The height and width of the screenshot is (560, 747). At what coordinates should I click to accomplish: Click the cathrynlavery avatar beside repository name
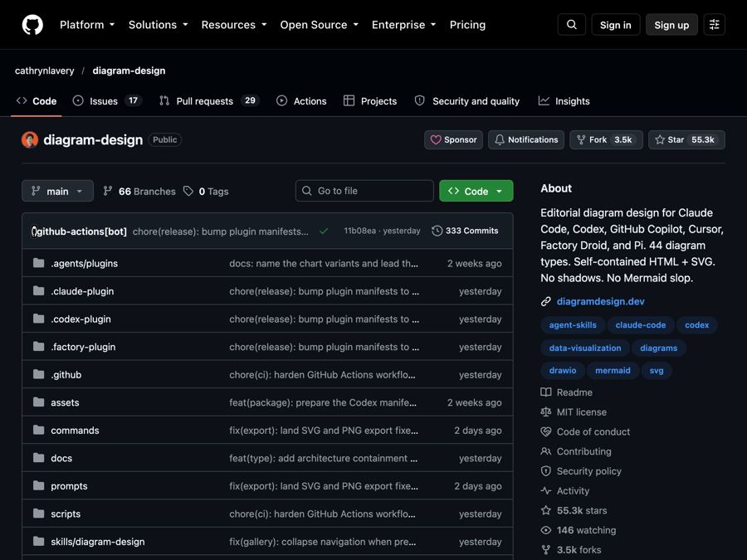(x=30, y=140)
